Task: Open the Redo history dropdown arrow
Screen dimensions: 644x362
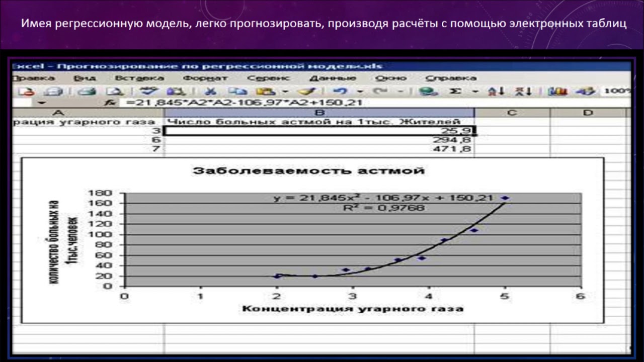Action: pos(401,92)
